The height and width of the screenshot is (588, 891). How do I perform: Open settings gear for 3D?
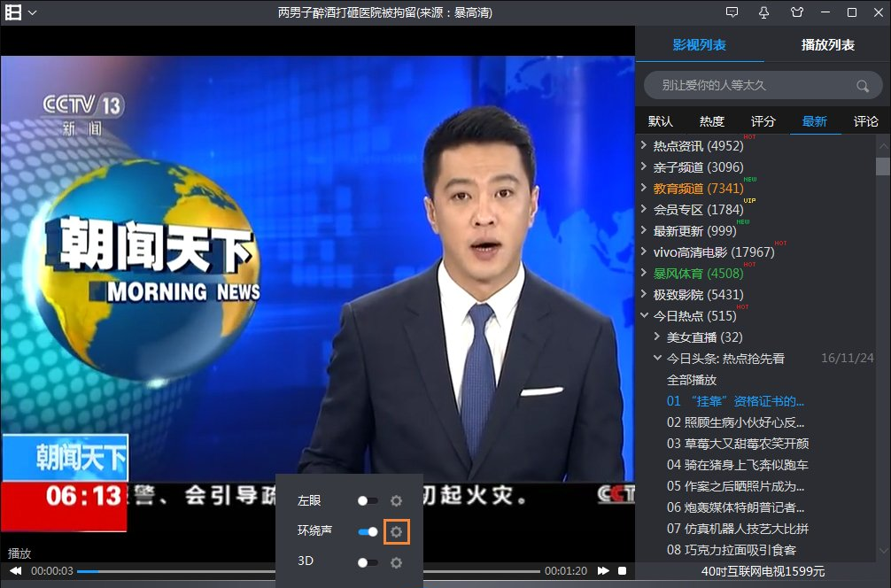(x=397, y=562)
